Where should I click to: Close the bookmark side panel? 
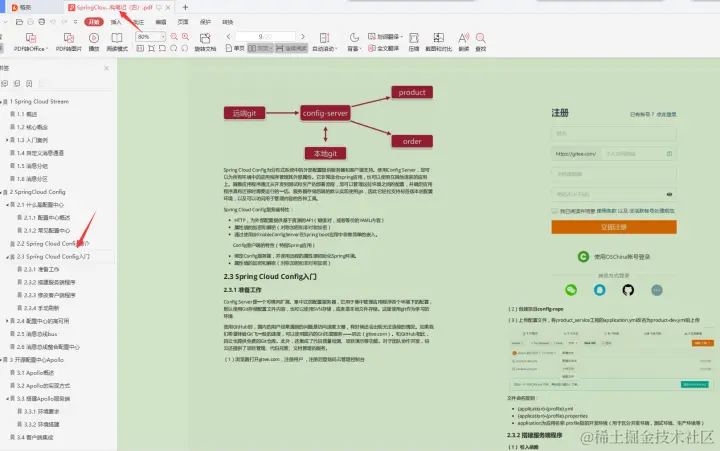point(107,68)
